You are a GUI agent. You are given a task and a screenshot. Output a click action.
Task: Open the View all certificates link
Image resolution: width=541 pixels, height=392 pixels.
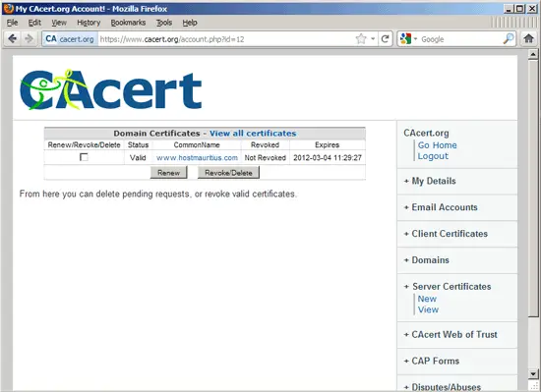(253, 134)
